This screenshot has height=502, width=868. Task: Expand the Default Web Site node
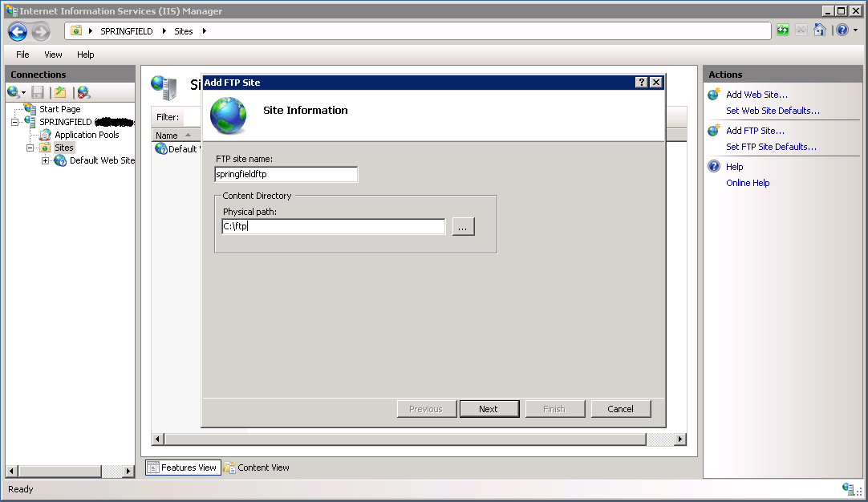coord(46,160)
